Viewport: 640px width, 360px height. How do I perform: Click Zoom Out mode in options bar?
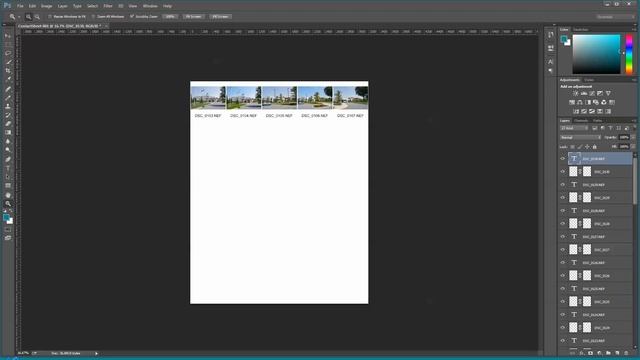(37, 17)
